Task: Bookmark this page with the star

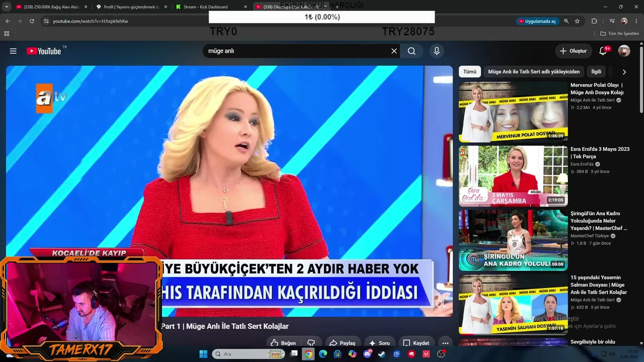Action: coord(577,21)
